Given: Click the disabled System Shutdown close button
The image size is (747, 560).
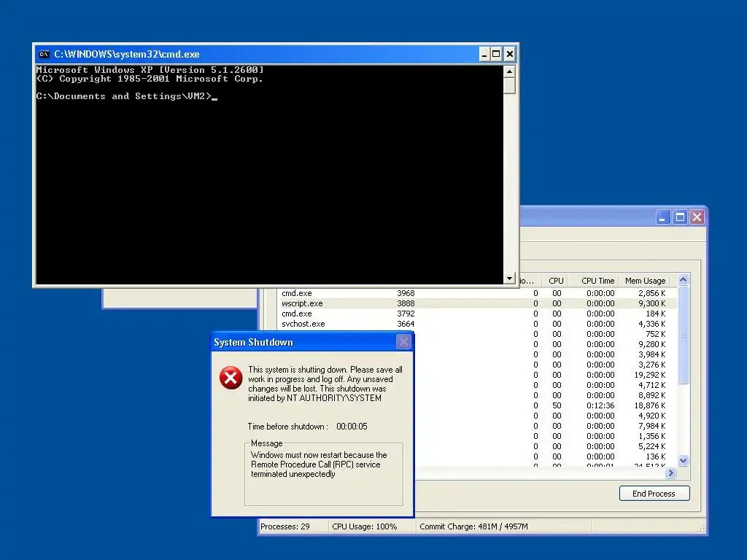Looking at the screenshot, I should click(x=403, y=341).
